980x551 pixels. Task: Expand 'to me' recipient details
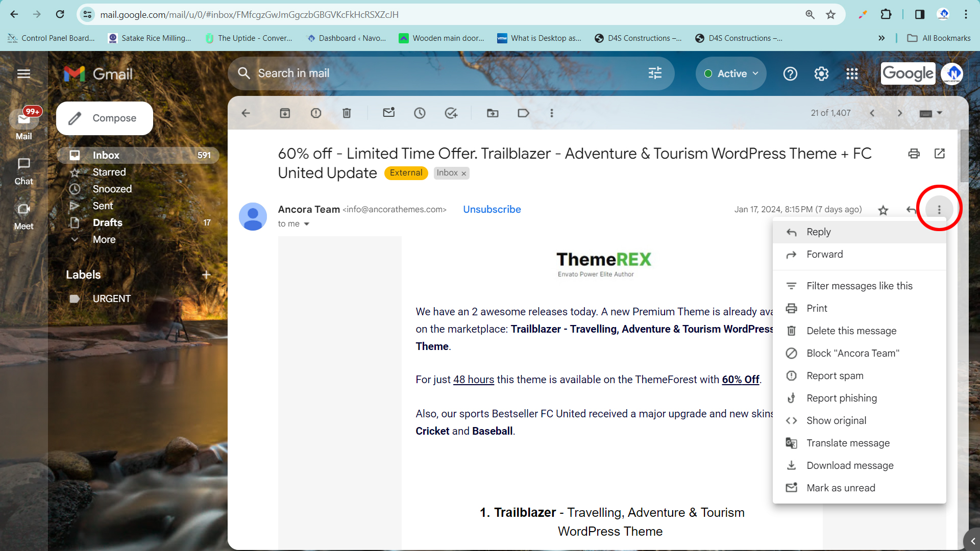(306, 224)
